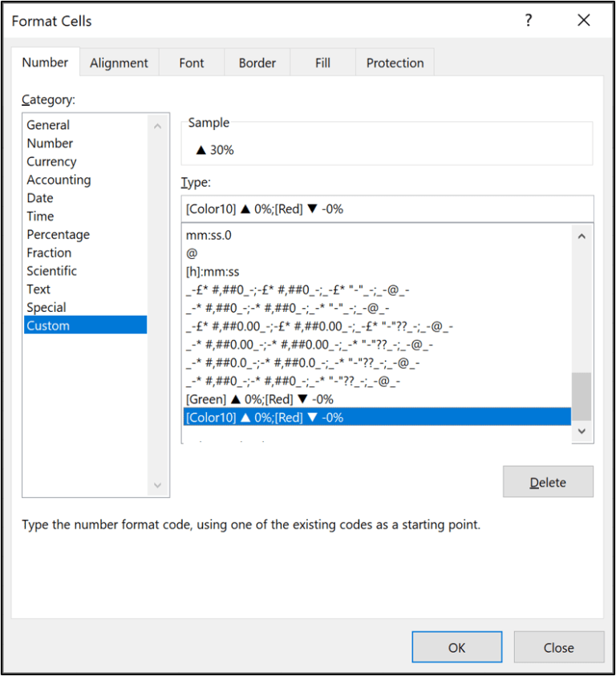Screen dimensions: 616x676
Task: Switch to the Alignment tab
Action: (x=119, y=62)
